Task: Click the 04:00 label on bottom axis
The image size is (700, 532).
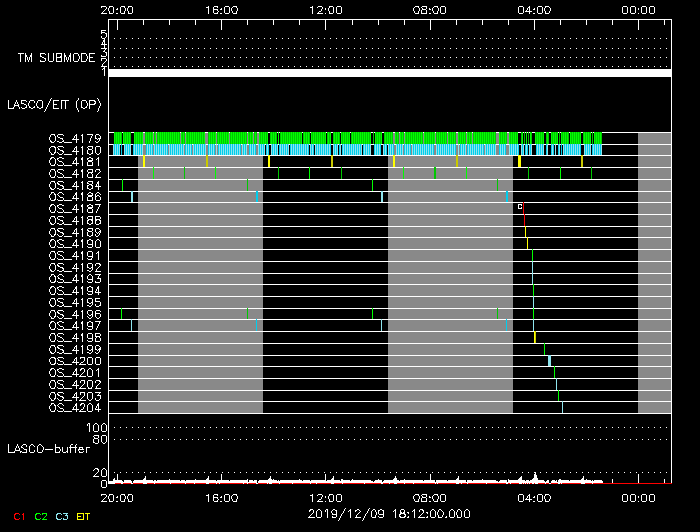Action: click(533, 497)
